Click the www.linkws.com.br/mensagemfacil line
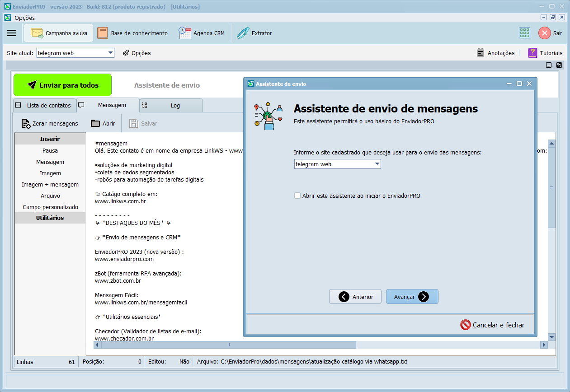The image size is (570, 392). coord(141,303)
